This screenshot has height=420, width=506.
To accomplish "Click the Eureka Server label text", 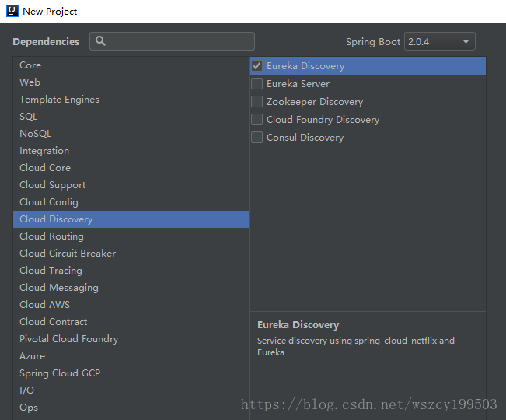I will 298,84.
